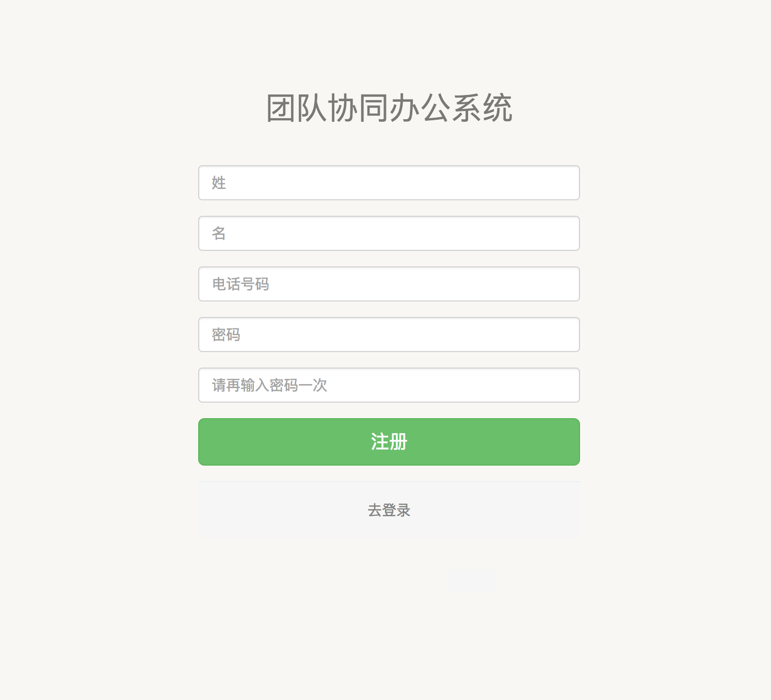The width and height of the screenshot is (771, 700).
Task: Click into the 密码 password field
Action: 389,335
